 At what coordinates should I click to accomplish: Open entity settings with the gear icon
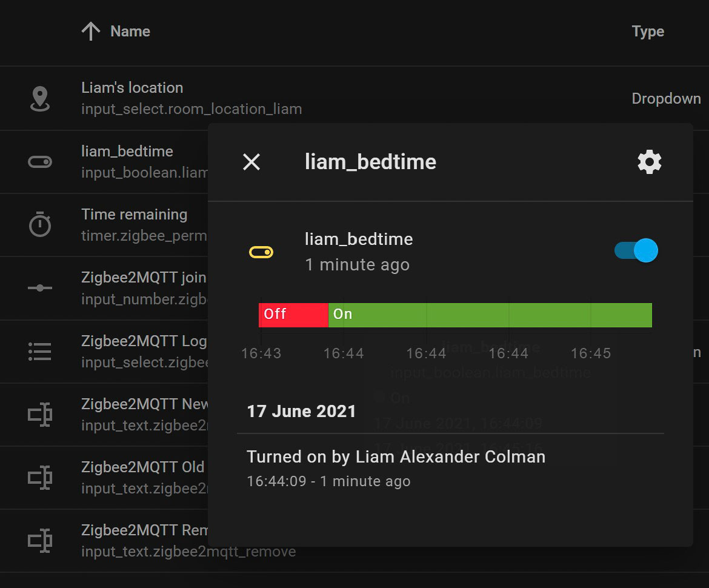tap(649, 161)
